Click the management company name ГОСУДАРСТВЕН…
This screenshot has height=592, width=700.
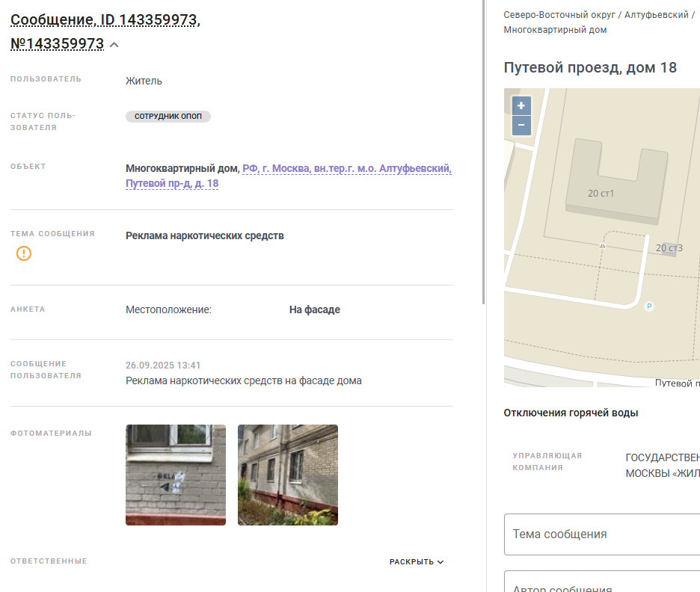(x=663, y=465)
